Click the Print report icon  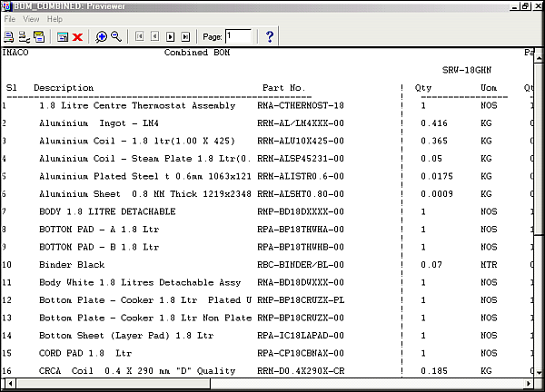(x=9, y=36)
